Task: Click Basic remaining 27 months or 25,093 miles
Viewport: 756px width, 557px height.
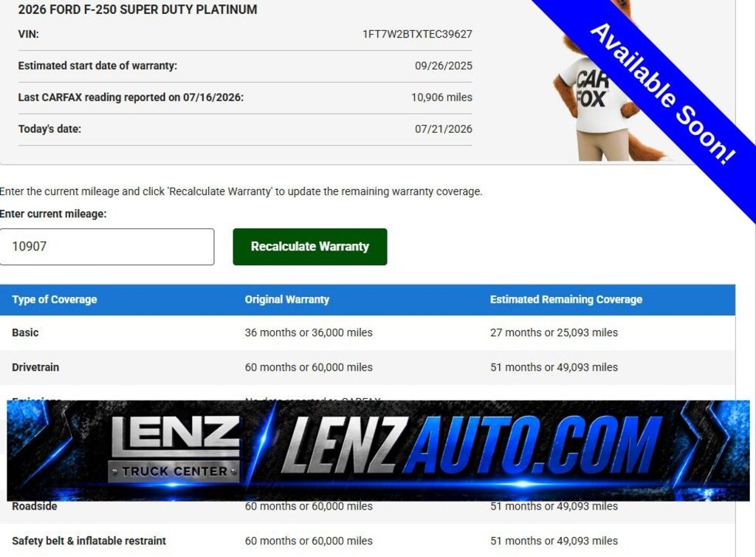Action: pyautogui.click(x=554, y=332)
